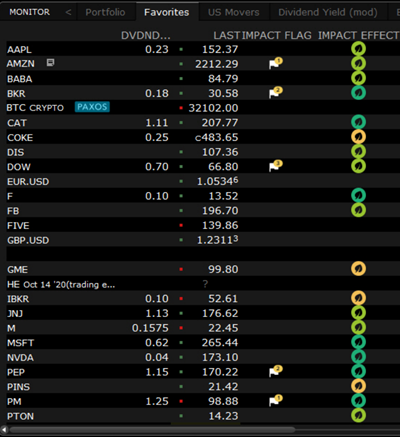Select the PTON ticker symbol

tap(20, 416)
